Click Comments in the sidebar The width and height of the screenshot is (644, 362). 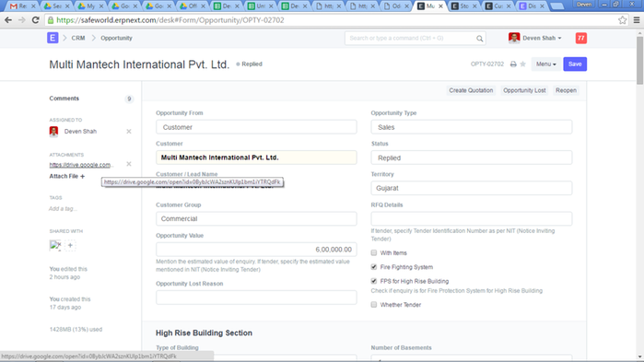click(x=64, y=99)
